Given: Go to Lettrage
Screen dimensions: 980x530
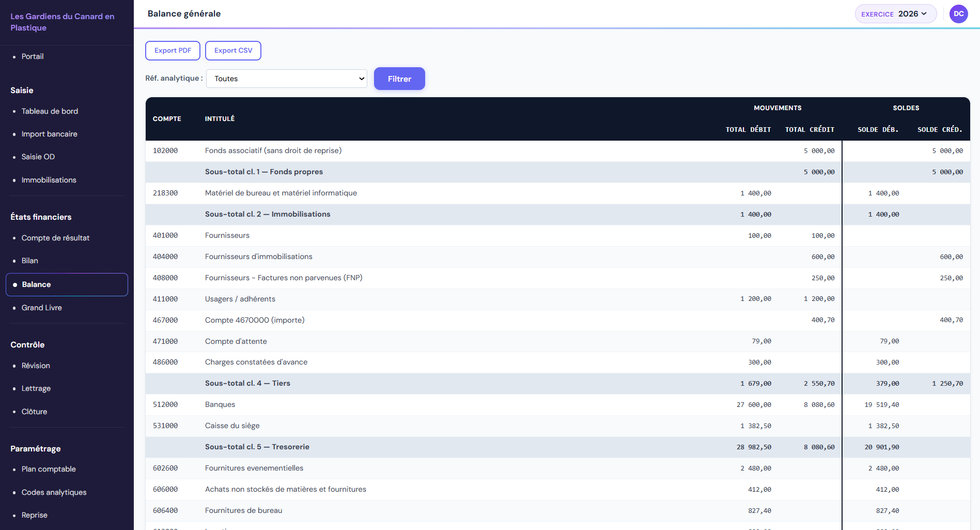Looking at the screenshot, I should pos(36,388).
